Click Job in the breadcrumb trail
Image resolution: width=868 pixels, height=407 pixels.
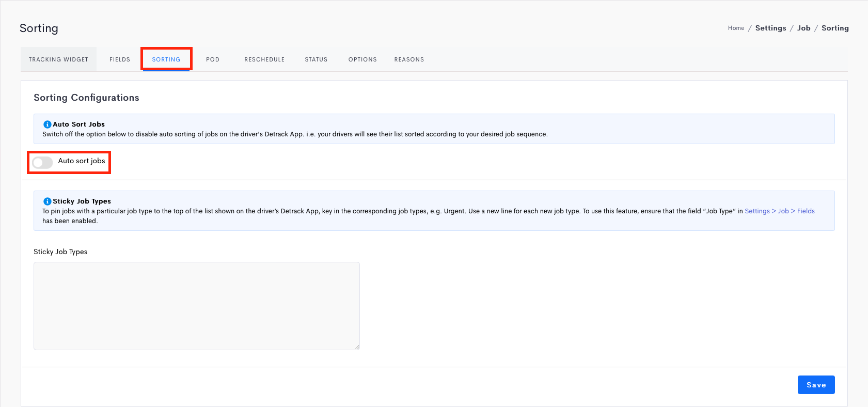803,28
